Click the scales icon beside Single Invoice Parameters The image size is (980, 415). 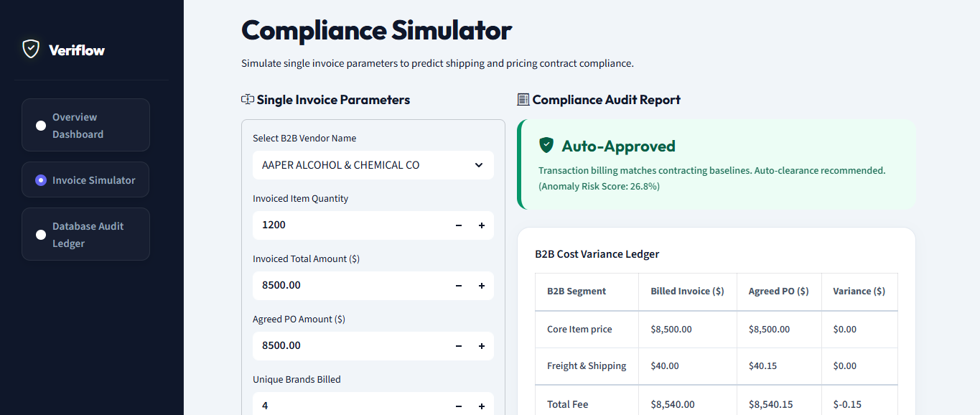[x=248, y=100]
